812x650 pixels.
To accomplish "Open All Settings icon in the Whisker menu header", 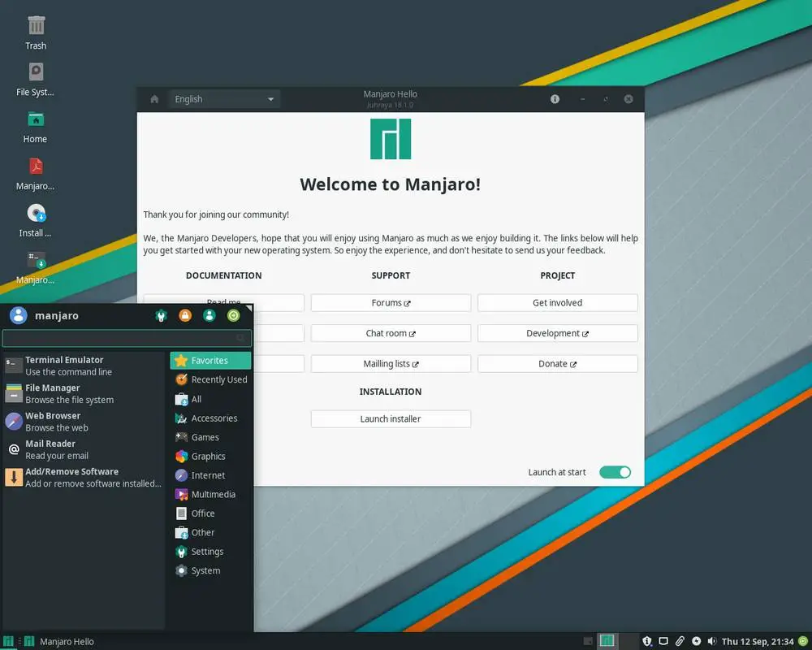I will click(161, 316).
